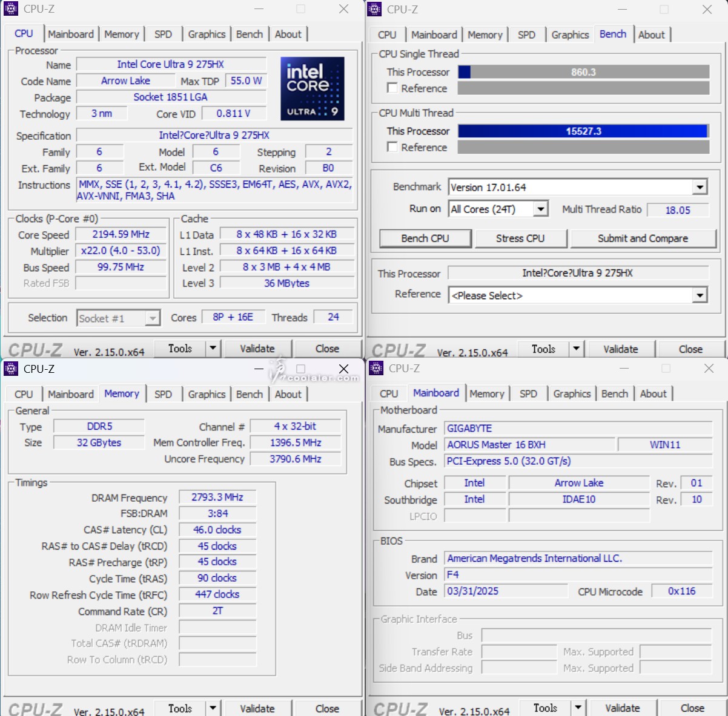Click the Level 3 cache value 36 MBytes
The height and width of the screenshot is (716, 728).
(286, 283)
